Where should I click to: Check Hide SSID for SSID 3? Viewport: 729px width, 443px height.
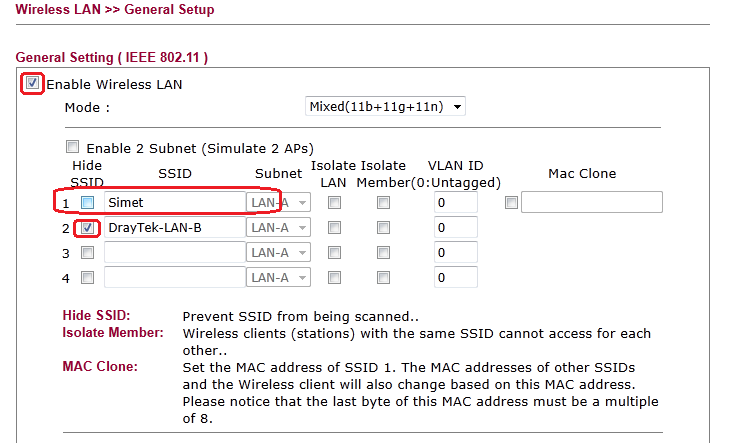88,253
